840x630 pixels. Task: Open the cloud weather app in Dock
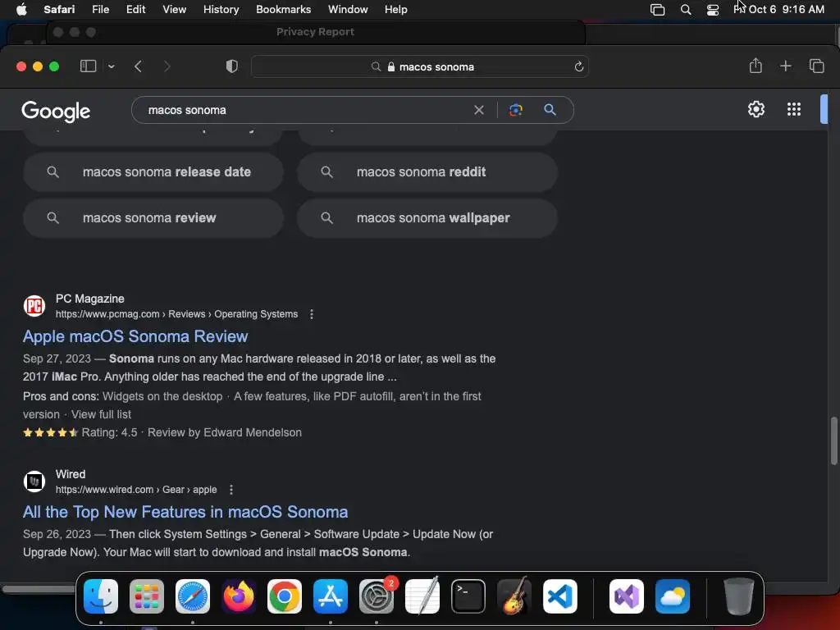pyautogui.click(x=673, y=596)
